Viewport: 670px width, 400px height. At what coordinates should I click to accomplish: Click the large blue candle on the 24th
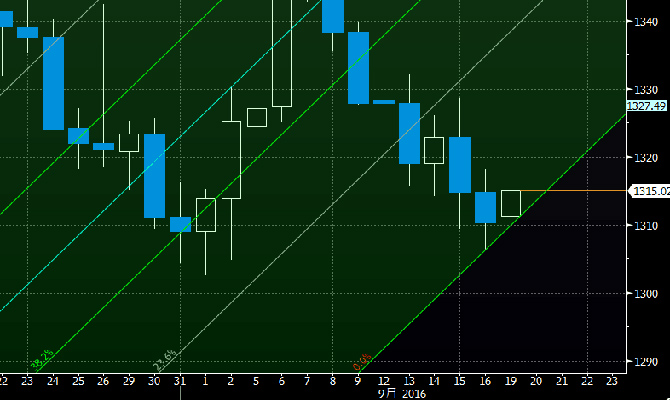click(x=53, y=83)
